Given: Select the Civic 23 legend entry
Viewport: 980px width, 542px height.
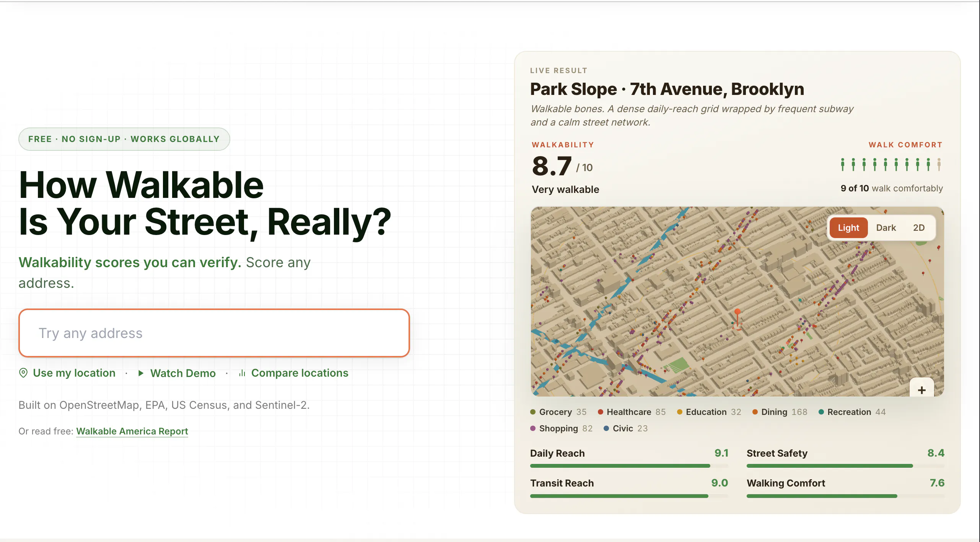Looking at the screenshot, I should pos(626,428).
